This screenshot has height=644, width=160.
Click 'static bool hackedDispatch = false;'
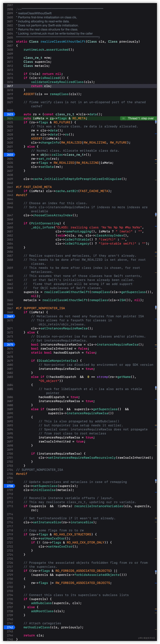64,353
